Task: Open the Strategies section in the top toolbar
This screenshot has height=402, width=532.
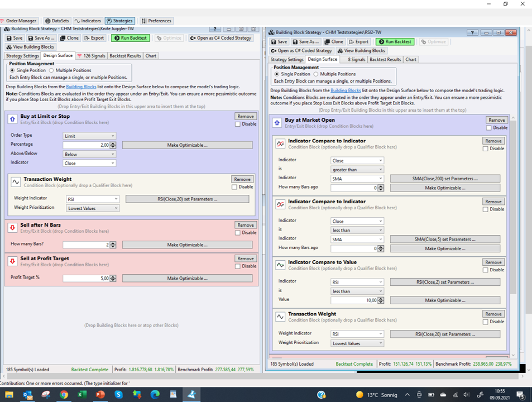Action: [x=119, y=21]
